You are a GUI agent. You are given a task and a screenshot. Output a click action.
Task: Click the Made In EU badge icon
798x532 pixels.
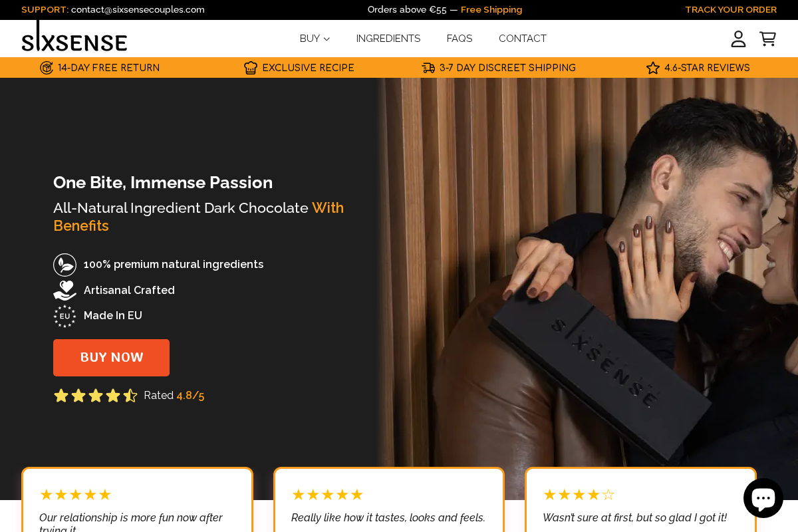(65, 316)
